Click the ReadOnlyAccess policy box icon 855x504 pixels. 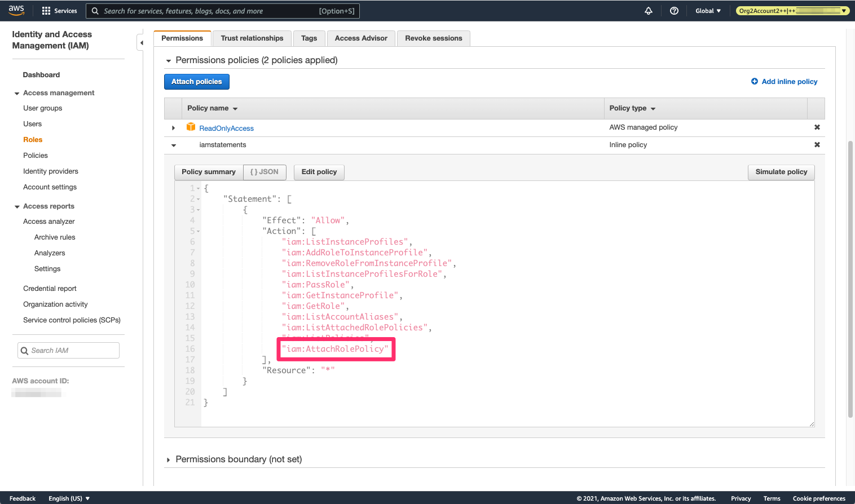click(191, 127)
